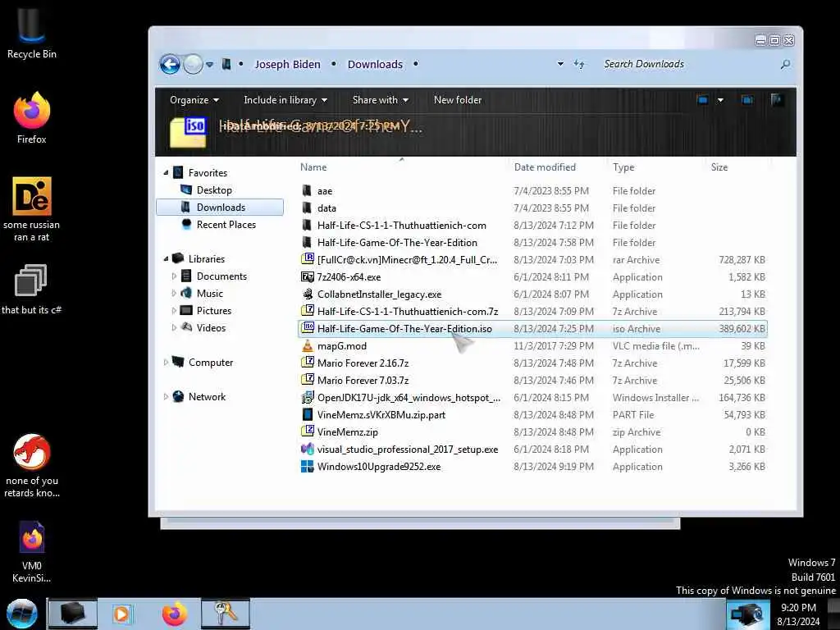Click the New folder button
The image size is (840, 630).
click(x=458, y=100)
